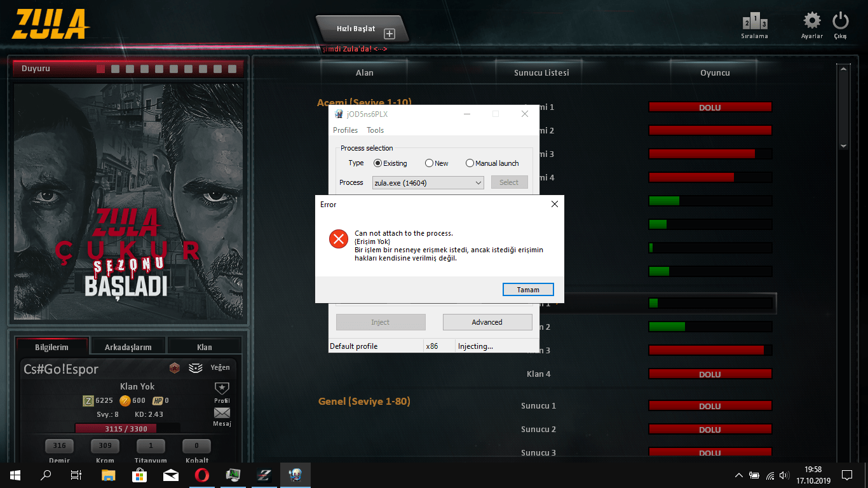Viewport: 868px width, 488px height.
Task: Click the server list scroll down arrow
Action: (843, 146)
